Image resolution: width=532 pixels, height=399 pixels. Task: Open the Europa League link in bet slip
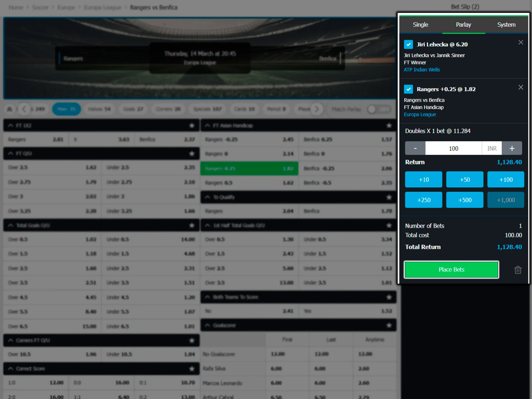[x=420, y=114]
